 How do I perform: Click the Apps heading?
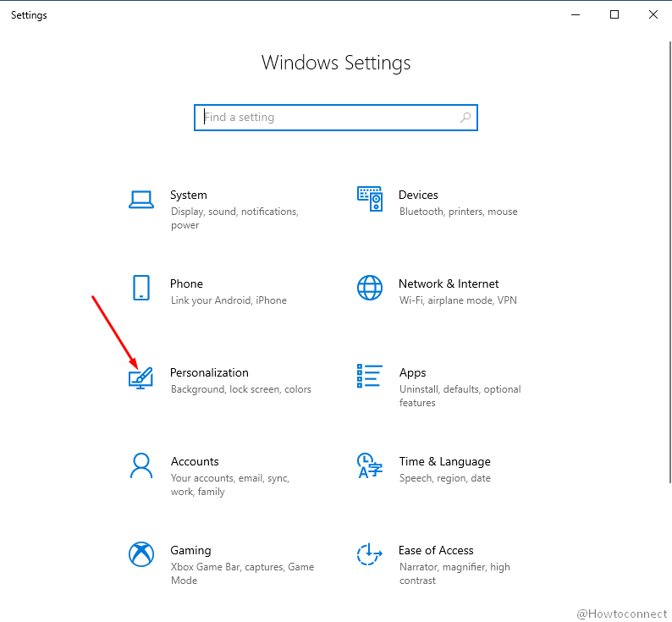[413, 373]
